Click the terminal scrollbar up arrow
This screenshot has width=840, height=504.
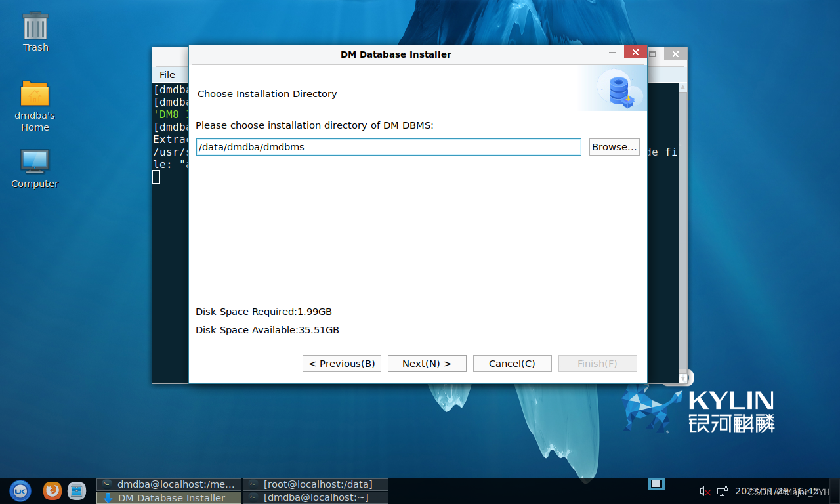pyautogui.click(x=683, y=87)
